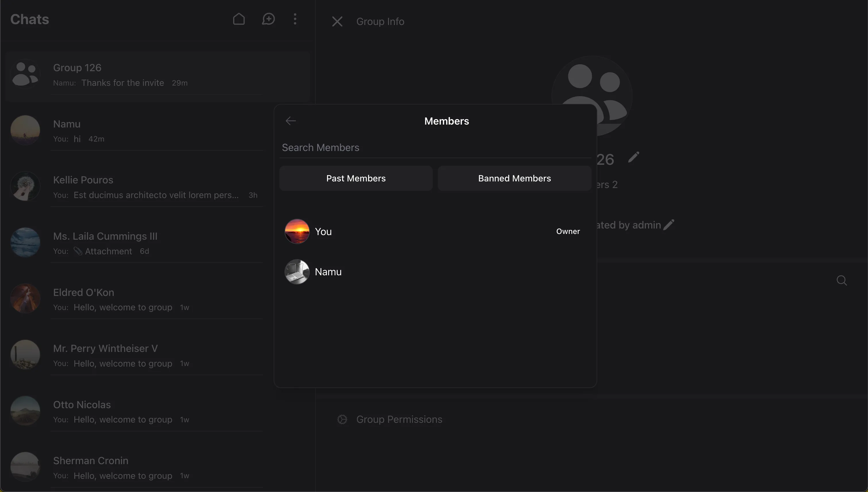The width and height of the screenshot is (868, 492).
Task: Edit group description pencil next to admin
Action: coord(668,225)
